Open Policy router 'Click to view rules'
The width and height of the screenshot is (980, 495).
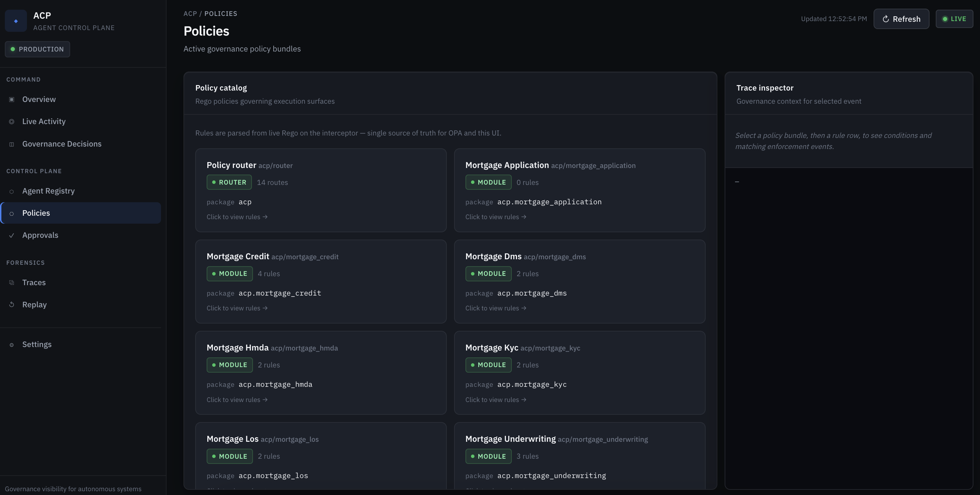[237, 217]
